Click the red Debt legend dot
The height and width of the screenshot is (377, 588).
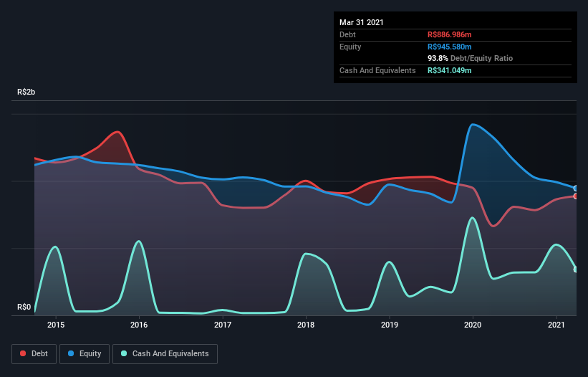pyautogui.click(x=23, y=353)
